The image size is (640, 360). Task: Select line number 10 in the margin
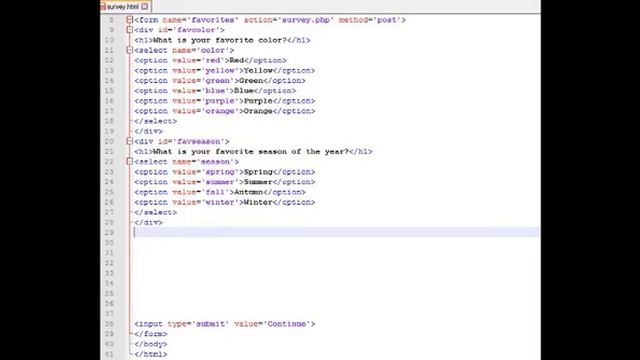point(109,40)
